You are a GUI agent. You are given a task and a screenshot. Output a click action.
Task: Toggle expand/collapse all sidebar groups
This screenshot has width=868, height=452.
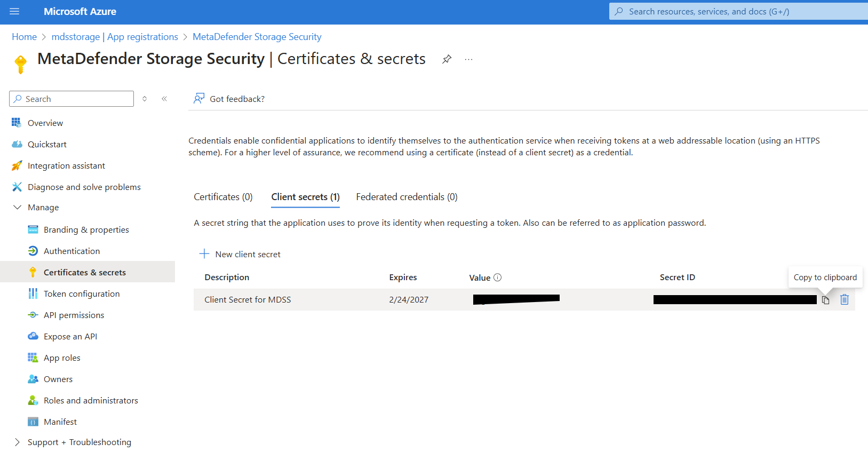(x=145, y=99)
